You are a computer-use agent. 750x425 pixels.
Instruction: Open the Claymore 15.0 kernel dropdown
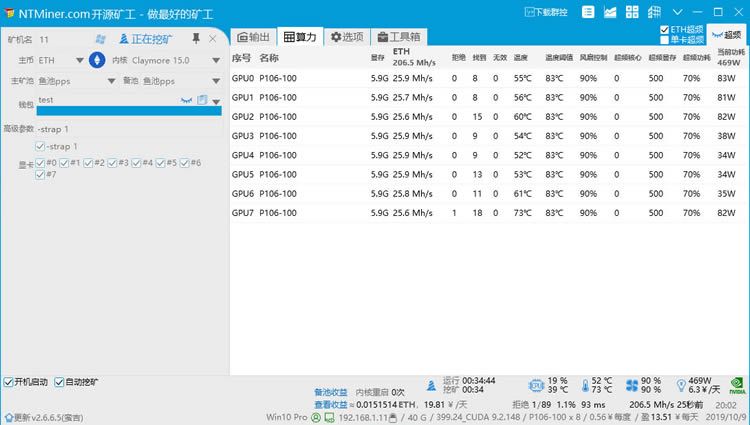tap(216, 60)
